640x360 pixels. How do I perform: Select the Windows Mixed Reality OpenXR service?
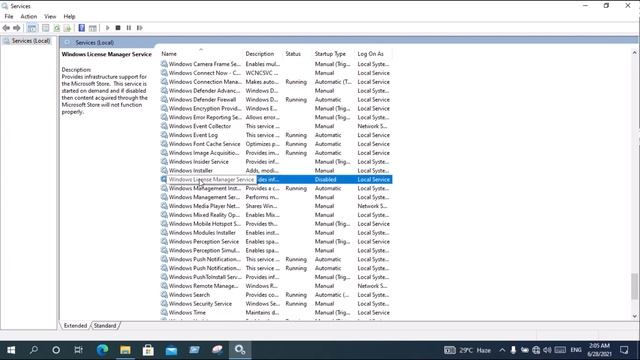pyautogui.click(x=276, y=215)
